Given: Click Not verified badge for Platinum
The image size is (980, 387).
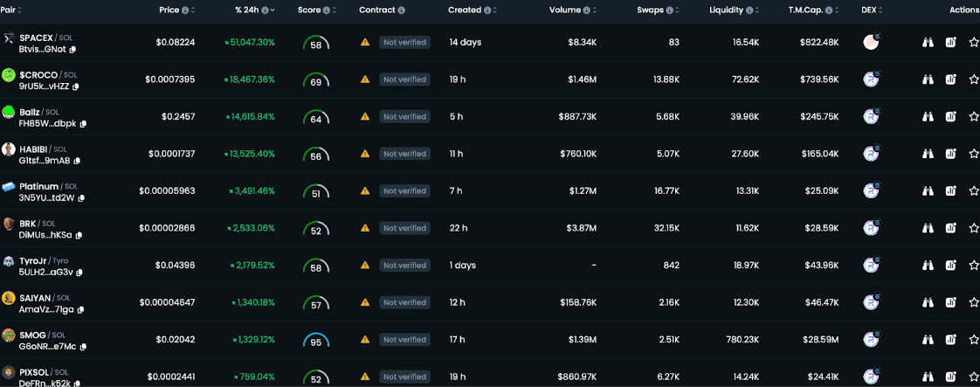Looking at the screenshot, I should (x=404, y=191).
